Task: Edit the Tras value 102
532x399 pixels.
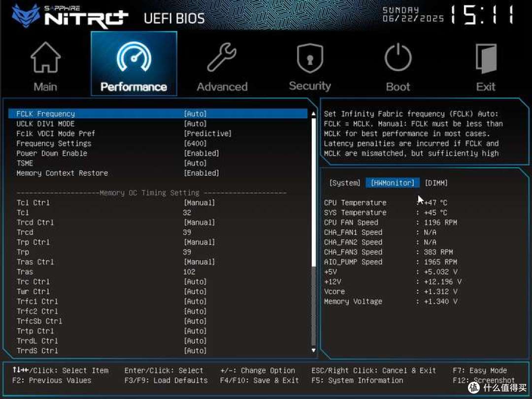Action: [189, 271]
